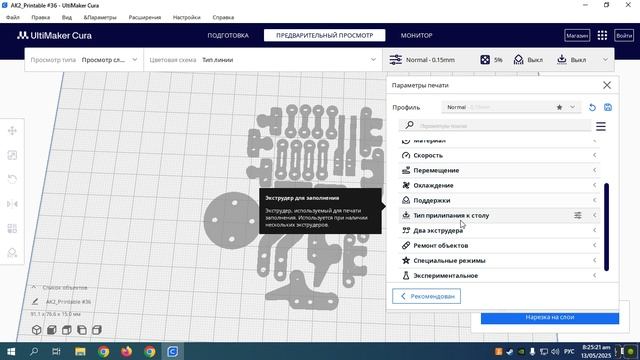
Task: Open Per Model Settings tool
Action: pyautogui.click(x=12, y=228)
